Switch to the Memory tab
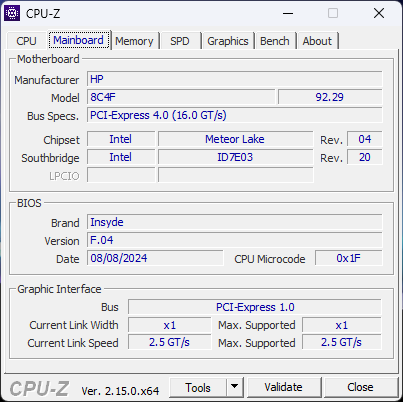Viewport: 403px width, 402px height. [x=134, y=41]
